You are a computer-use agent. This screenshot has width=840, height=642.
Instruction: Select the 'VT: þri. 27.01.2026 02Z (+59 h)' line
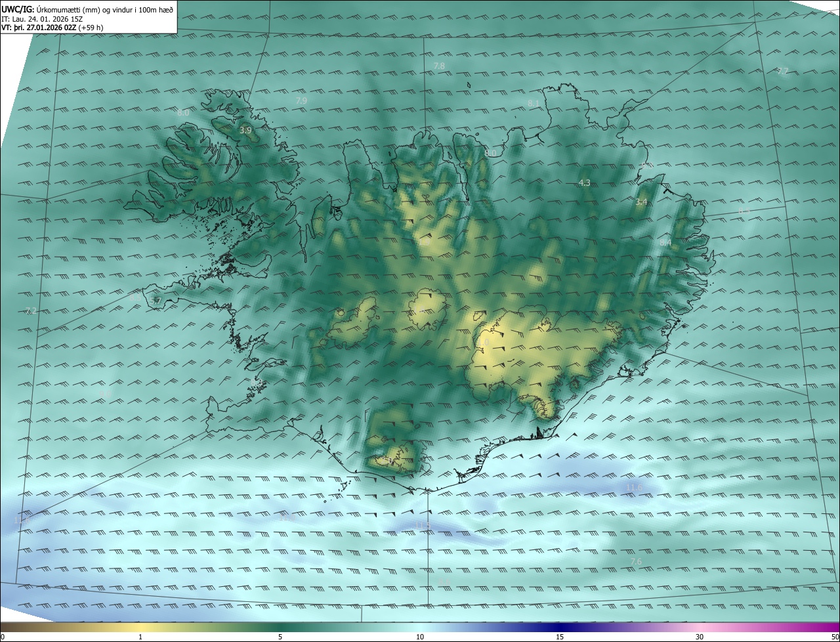pyautogui.click(x=52, y=28)
